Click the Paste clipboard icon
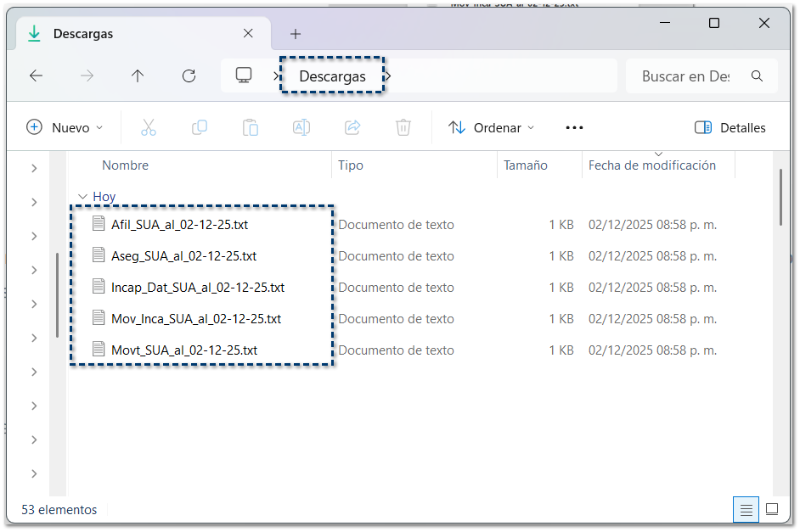The width and height of the screenshot is (800, 532). (251, 127)
